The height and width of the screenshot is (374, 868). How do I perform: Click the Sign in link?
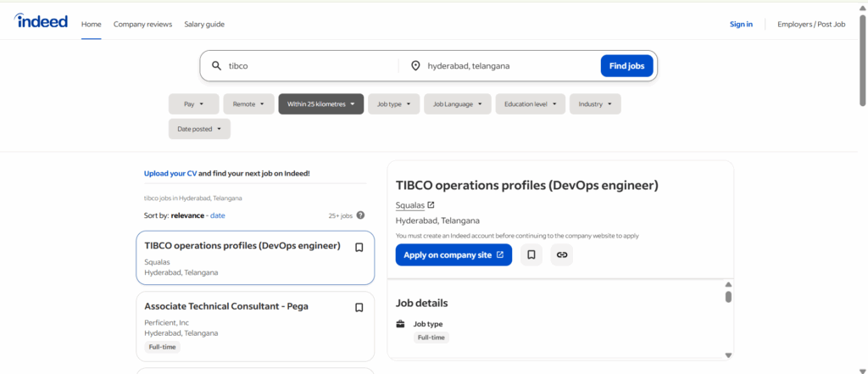coord(741,25)
